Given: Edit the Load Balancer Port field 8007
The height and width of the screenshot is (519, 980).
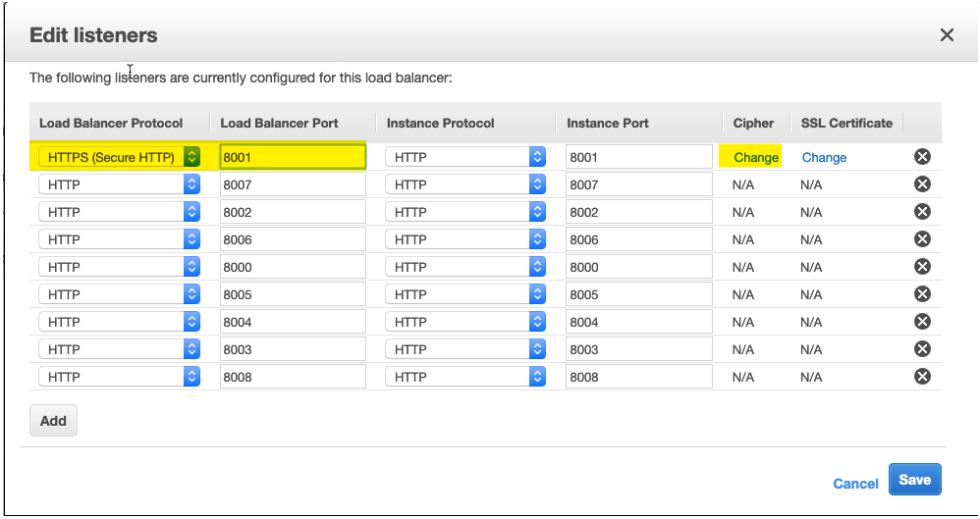Looking at the screenshot, I should click(293, 184).
